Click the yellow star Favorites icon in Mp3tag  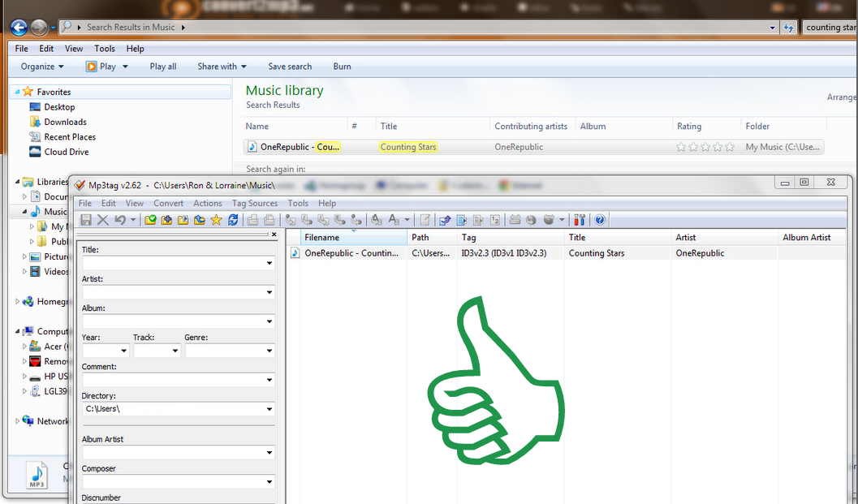click(x=216, y=220)
